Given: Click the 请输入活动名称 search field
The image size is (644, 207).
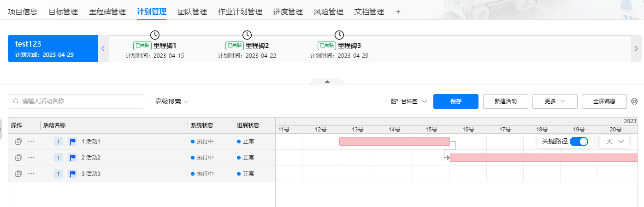Looking at the screenshot, I should click(x=76, y=101).
